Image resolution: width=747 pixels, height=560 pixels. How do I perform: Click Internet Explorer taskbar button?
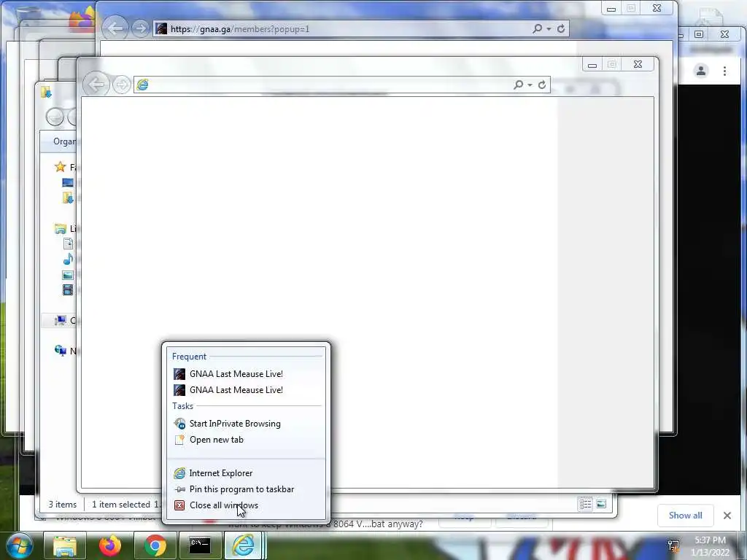coord(244,545)
